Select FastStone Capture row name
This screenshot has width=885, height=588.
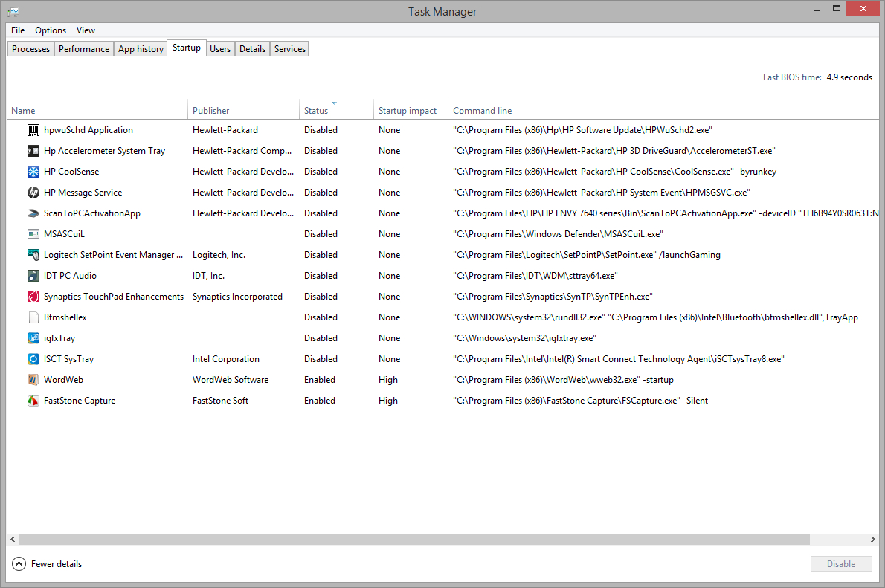click(x=80, y=401)
